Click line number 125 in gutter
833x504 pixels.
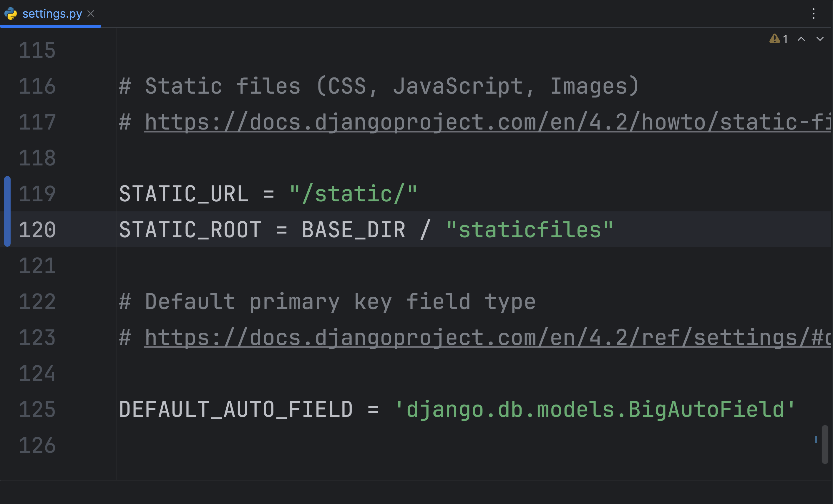pos(37,409)
